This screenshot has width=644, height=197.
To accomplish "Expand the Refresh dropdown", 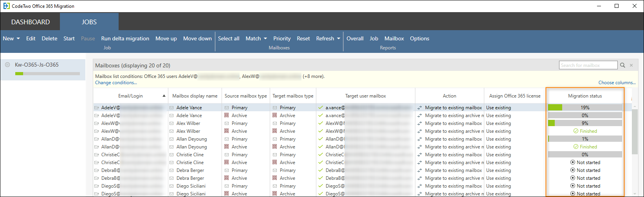I will click(328, 38).
